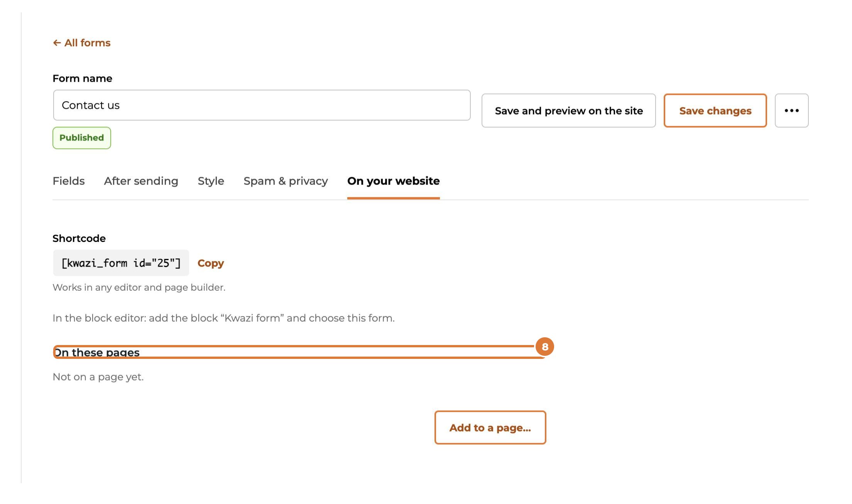
Task: Click the 'Not on a page yet.' text
Action: [x=98, y=377]
